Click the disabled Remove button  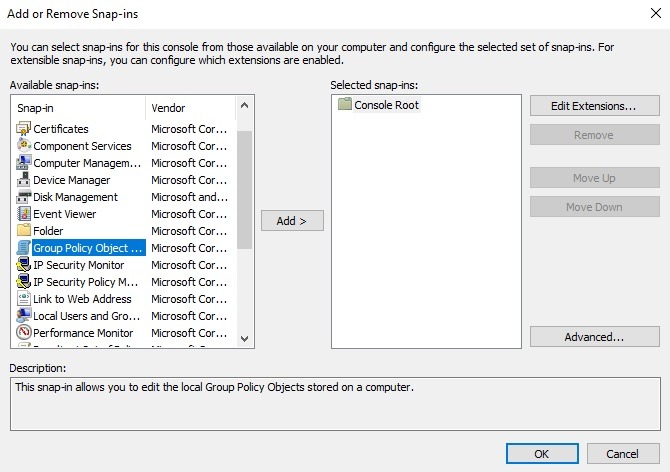click(594, 135)
